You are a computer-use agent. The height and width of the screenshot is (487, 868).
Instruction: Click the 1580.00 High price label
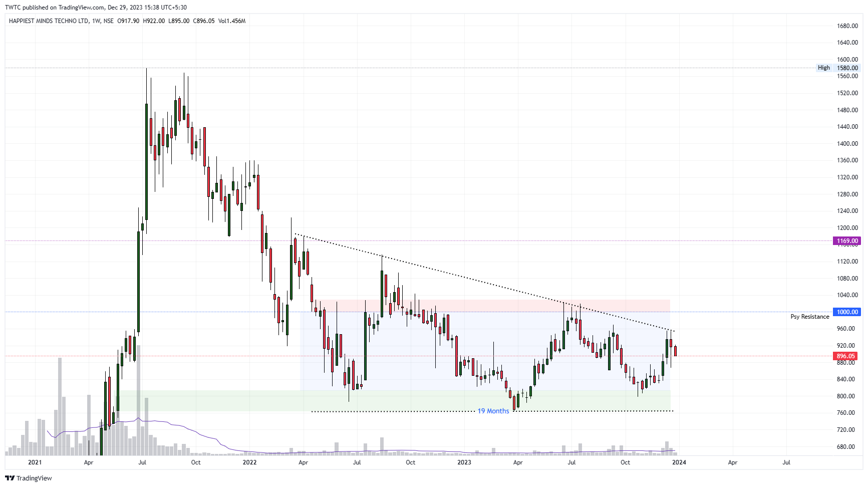[847, 68]
